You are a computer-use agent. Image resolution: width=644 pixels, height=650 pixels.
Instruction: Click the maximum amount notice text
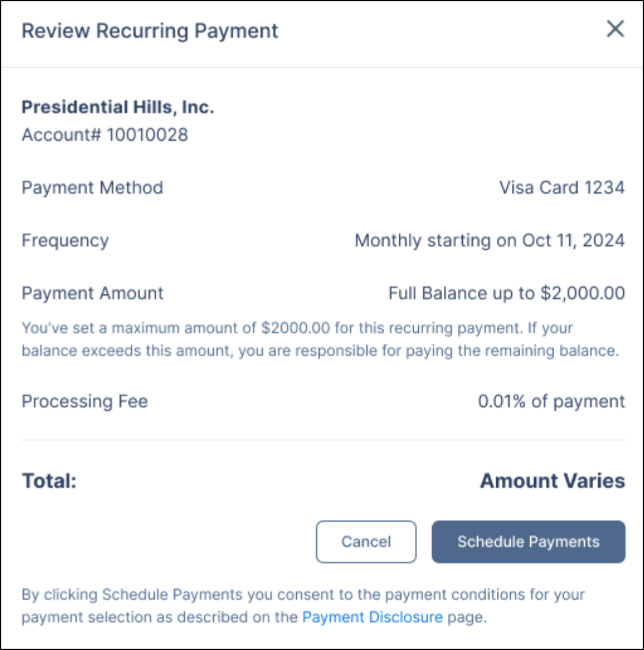pos(319,339)
